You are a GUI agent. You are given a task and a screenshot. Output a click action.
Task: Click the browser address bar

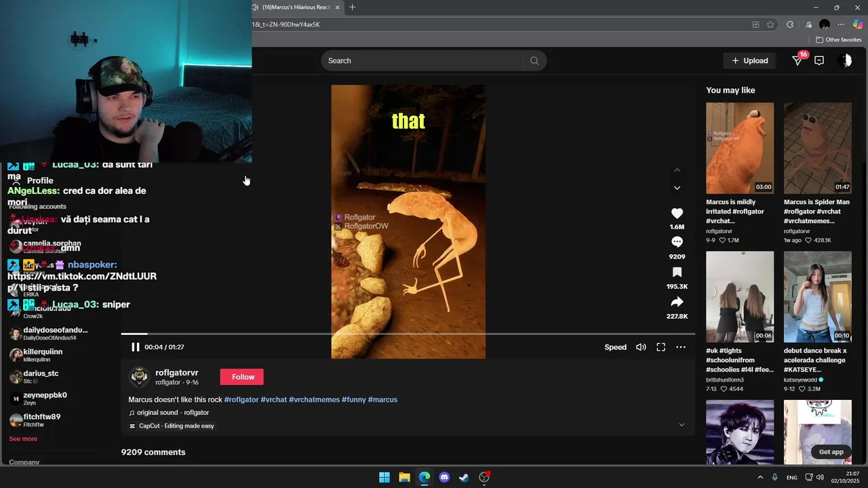click(x=498, y=24)
